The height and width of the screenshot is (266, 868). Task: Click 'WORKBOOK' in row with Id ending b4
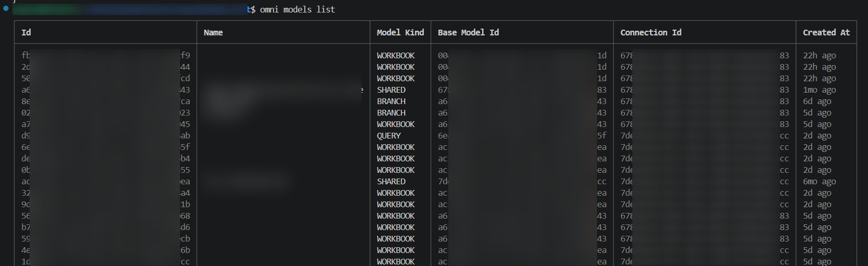[396, 158]
